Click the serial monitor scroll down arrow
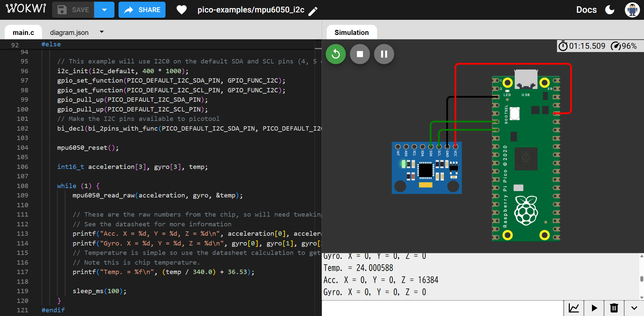The width and height of the screenshot is (644, 316). tap(642, 298)
